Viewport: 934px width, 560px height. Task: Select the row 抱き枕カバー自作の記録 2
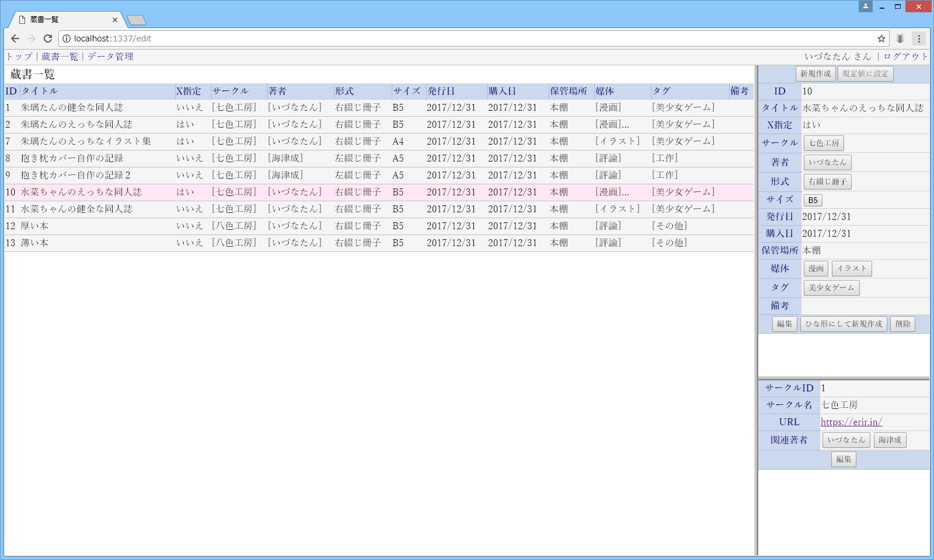(x=379, y=176)
